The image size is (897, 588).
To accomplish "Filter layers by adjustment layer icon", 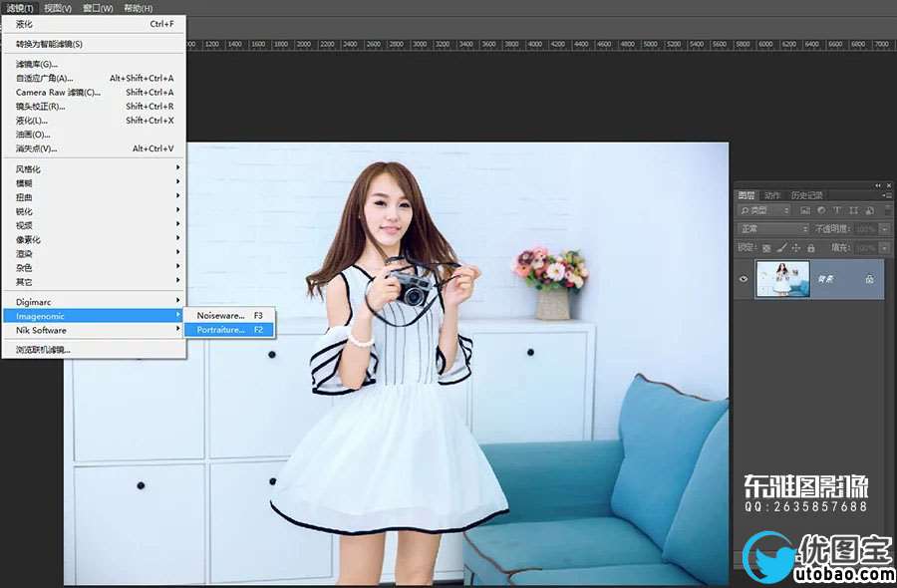I will tap(821, 210).
